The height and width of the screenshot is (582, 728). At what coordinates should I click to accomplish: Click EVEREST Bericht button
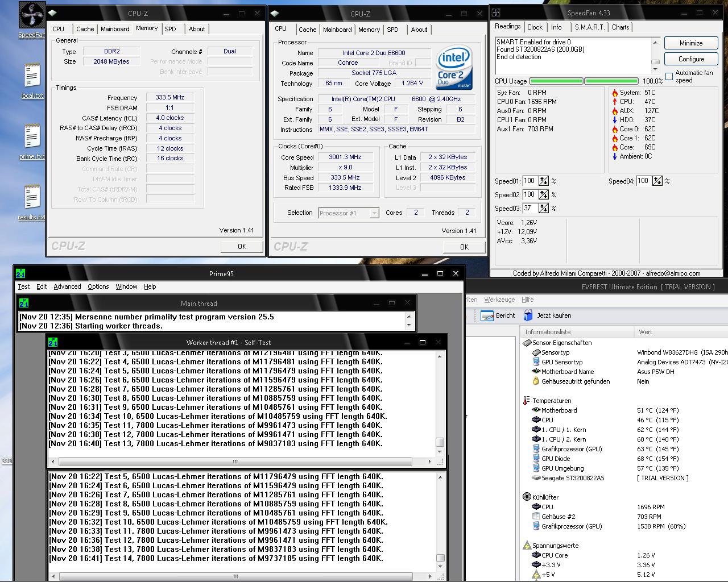498,315
